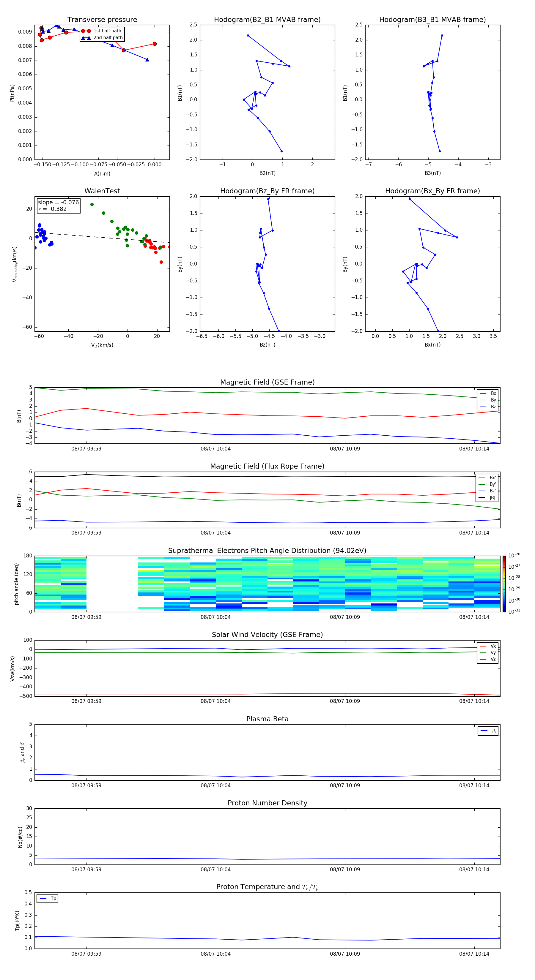This screenshot has height=980, width=535.
Task: Click By in the GSE magnetic field legend
Action: (x=488, y=400)
